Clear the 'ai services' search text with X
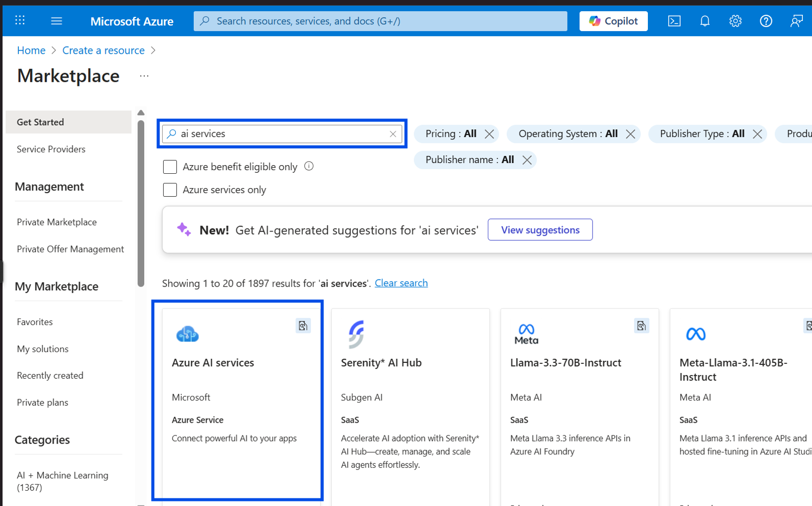812x506 pixels. coord(393,134)
